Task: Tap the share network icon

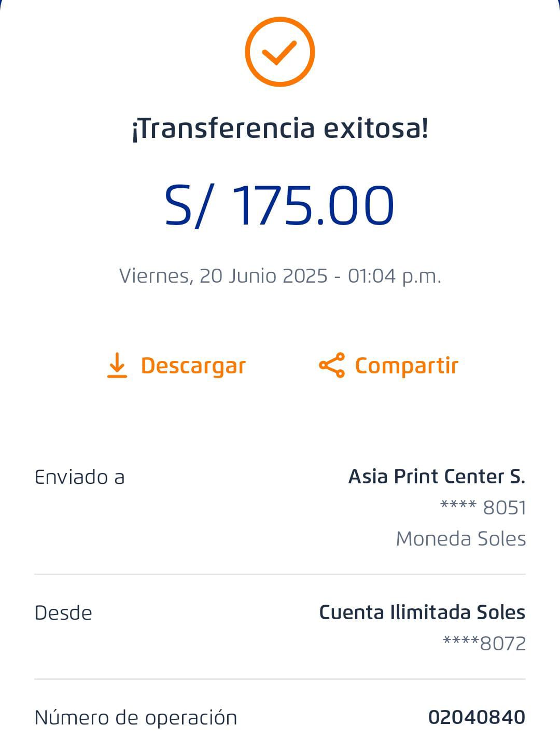Action: click(x=332, y=365)
